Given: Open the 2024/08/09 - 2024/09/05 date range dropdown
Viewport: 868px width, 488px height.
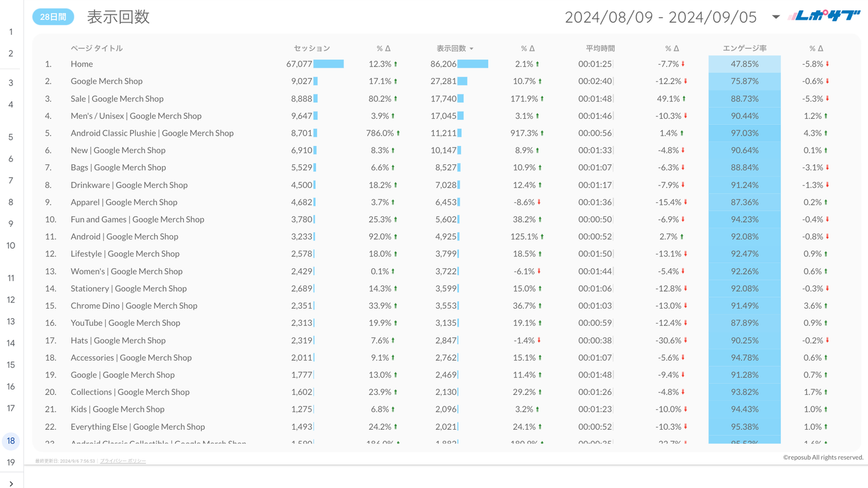Looking at the screenshot, I should coord(775,17).
